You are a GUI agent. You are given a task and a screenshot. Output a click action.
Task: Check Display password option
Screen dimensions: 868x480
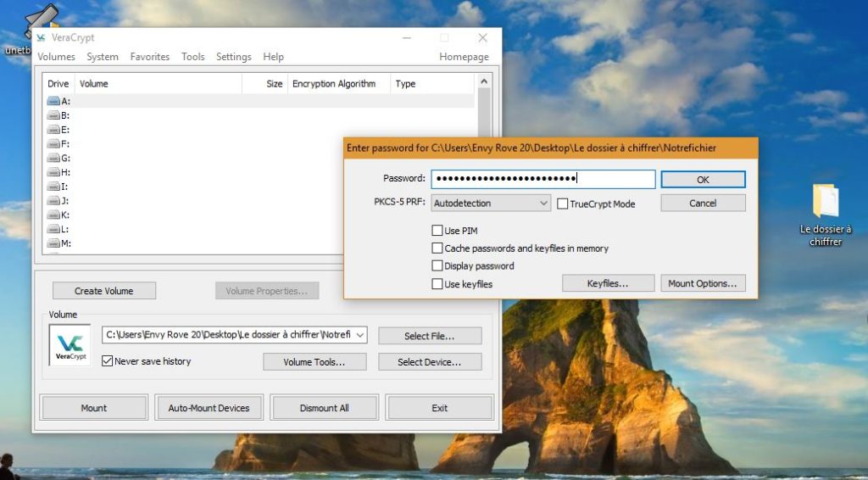tap(437, 266)
